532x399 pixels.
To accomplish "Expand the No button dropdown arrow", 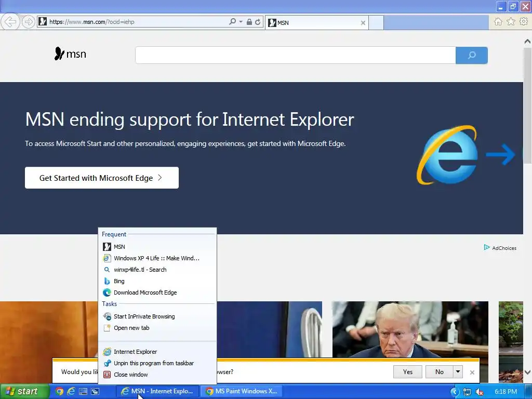I will [x=458, y=372].
